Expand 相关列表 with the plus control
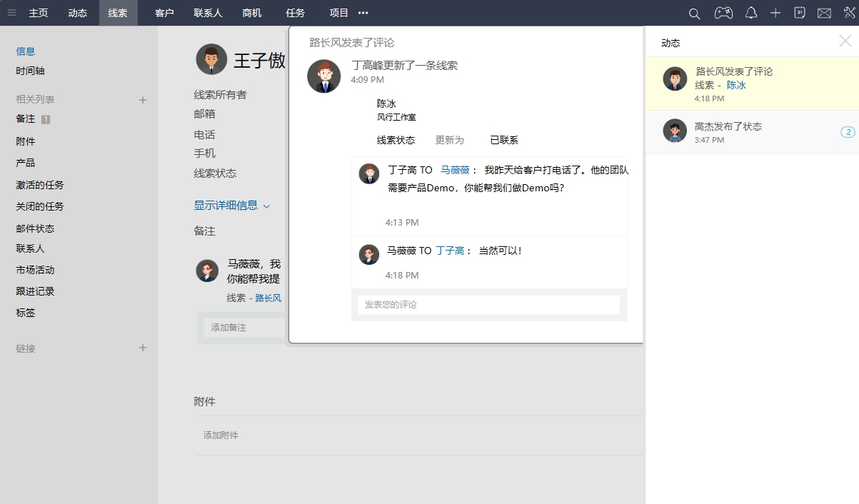 click(x=142, y=98)
